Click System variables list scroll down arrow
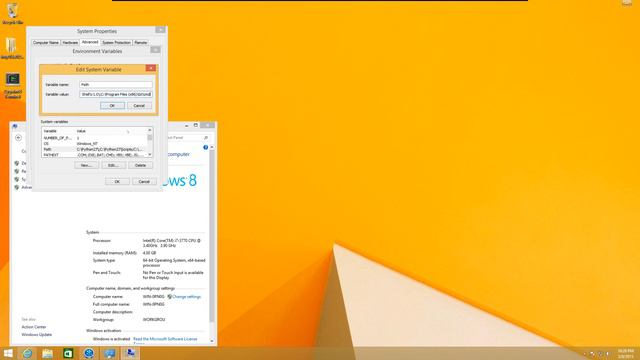The height and width of the screenshot is (360, 640). [150, 155]
